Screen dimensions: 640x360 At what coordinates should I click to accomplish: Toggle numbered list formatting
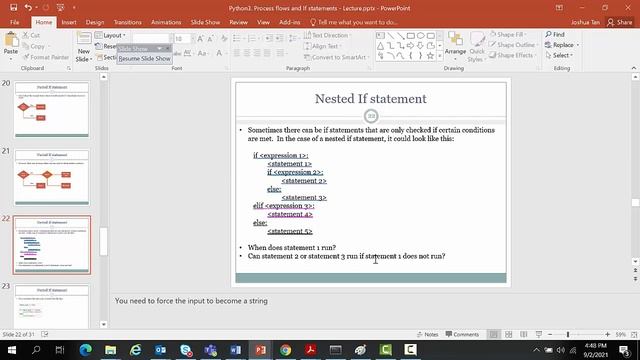(252, 38)
